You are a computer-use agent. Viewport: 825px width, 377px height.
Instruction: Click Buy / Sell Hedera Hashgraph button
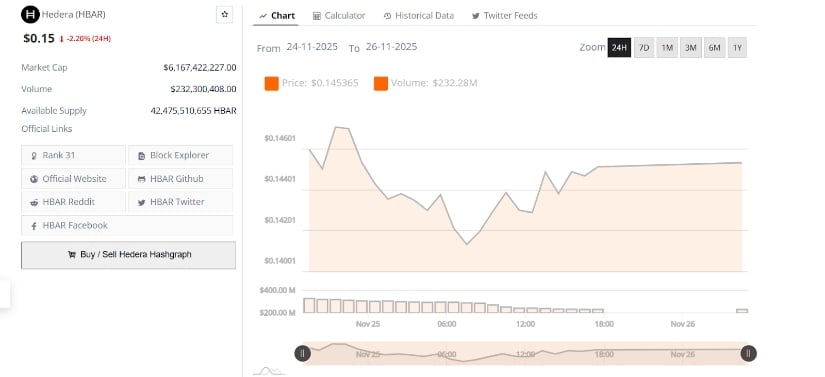128,255
